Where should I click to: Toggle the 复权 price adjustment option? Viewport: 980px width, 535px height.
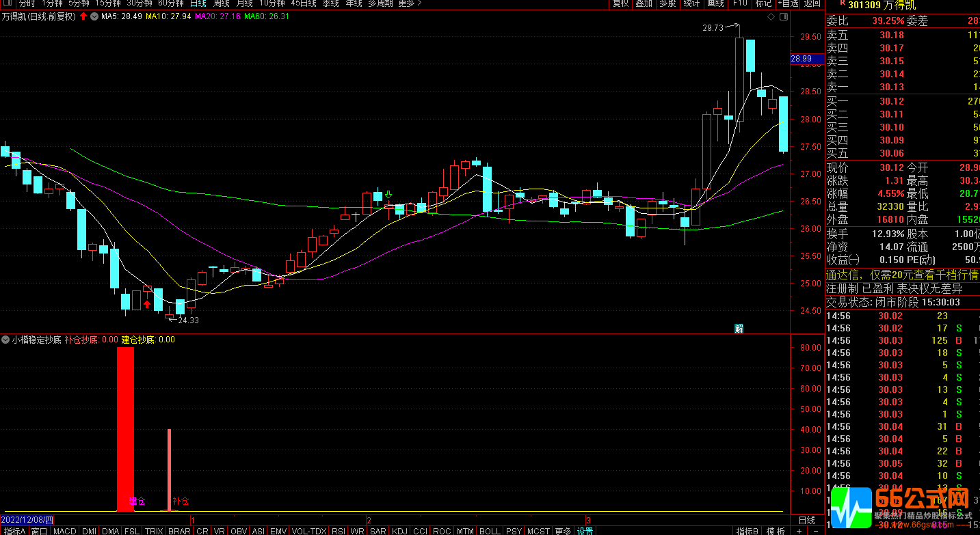620,3
